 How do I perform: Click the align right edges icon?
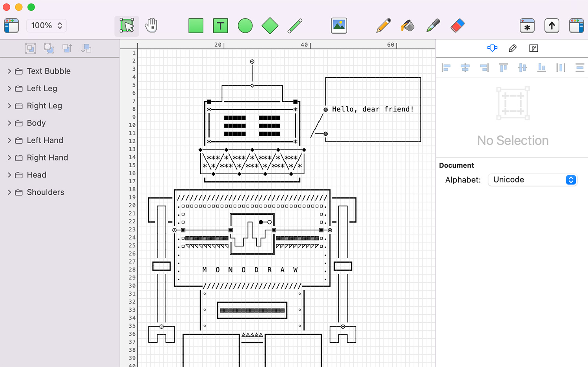point(485,68)
